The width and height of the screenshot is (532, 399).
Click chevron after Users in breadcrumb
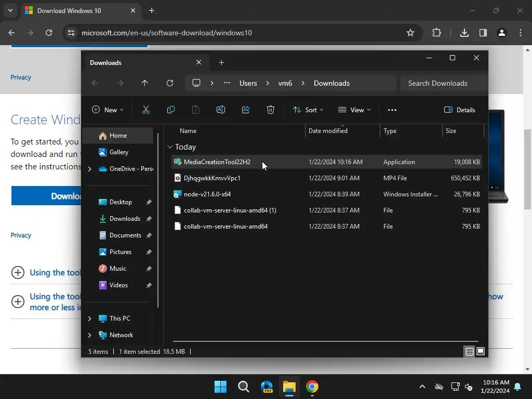268,83
